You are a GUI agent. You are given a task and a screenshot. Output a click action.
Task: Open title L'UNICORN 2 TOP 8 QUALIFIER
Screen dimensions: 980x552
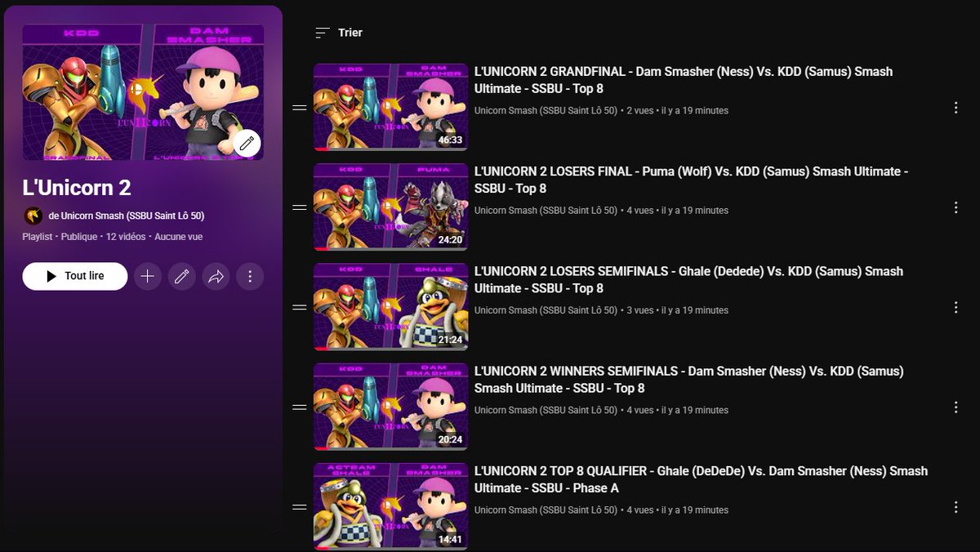701,479
